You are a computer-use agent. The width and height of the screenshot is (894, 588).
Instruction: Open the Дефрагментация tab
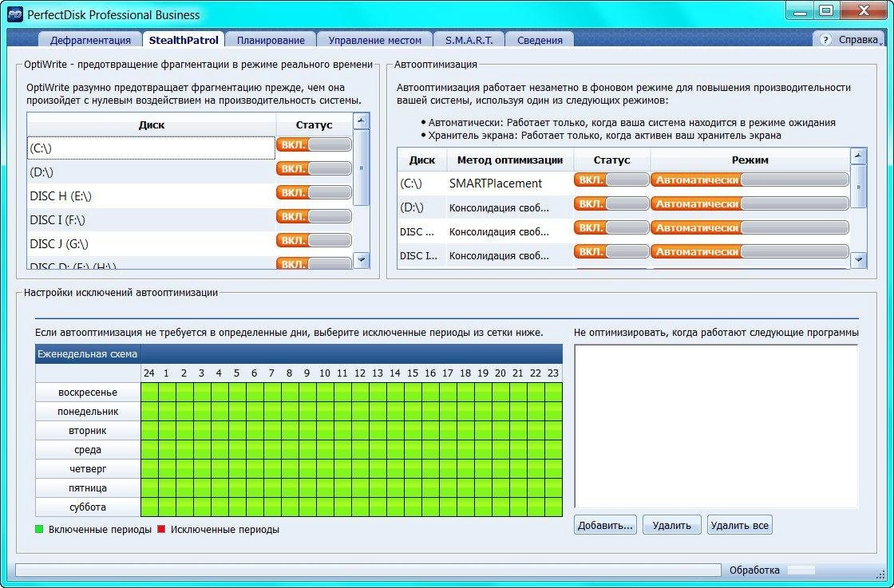point(90,40)
